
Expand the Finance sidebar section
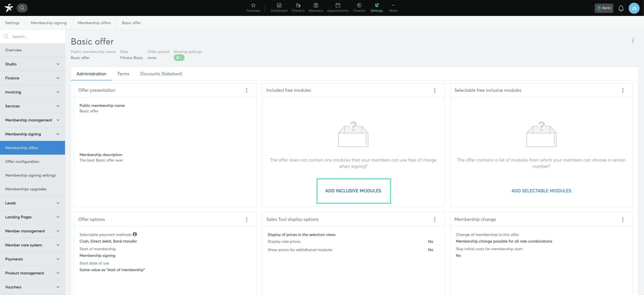(x=33, y=78)
